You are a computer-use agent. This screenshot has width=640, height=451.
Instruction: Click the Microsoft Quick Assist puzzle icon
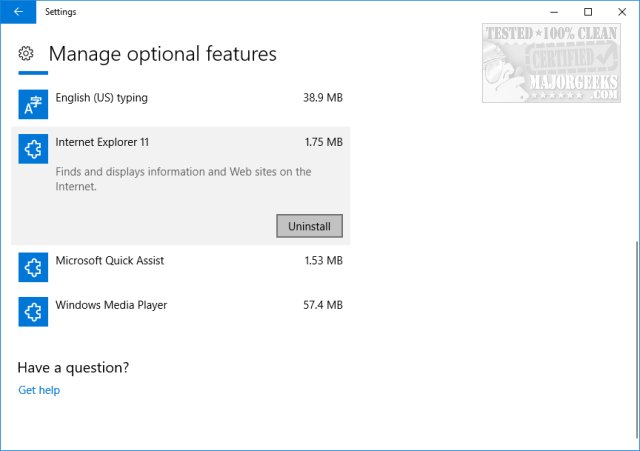pos(33,266)
